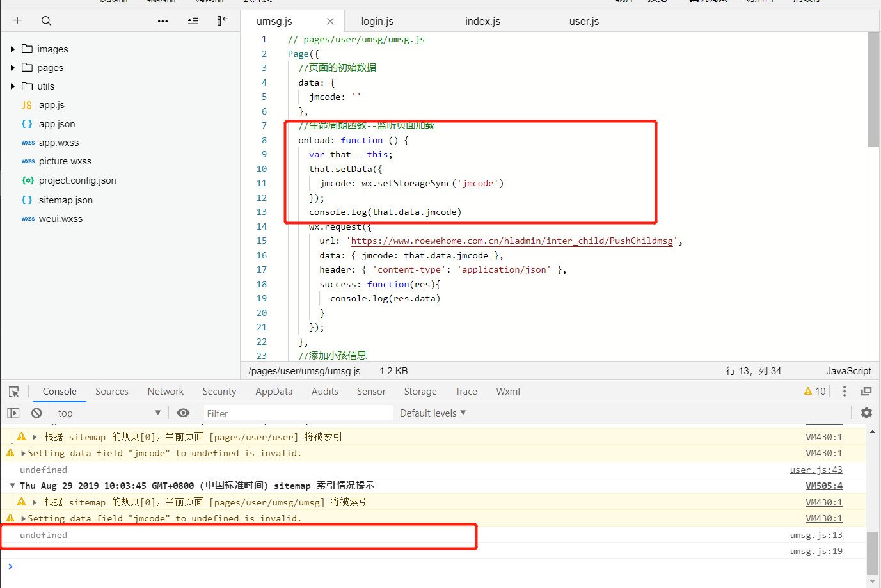881x588 pixels.
Task: Open file search with the magnifier icon
Action: tap(46, 20)
